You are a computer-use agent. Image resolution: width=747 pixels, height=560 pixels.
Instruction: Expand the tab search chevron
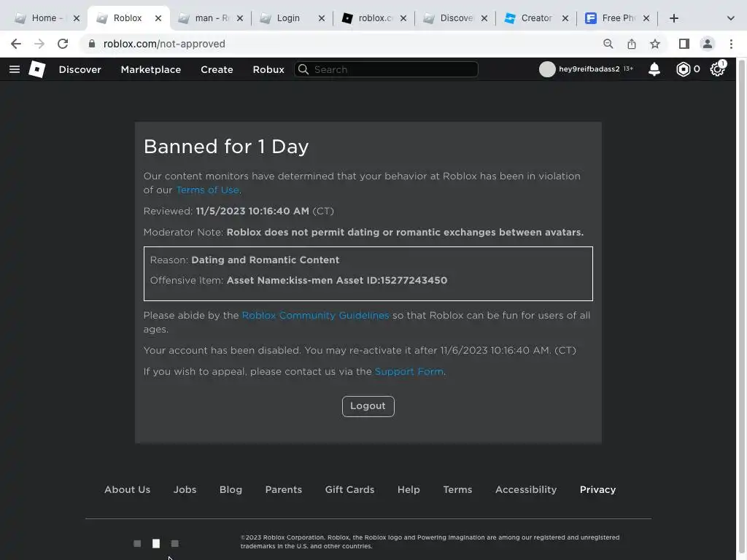click(730, 18)
